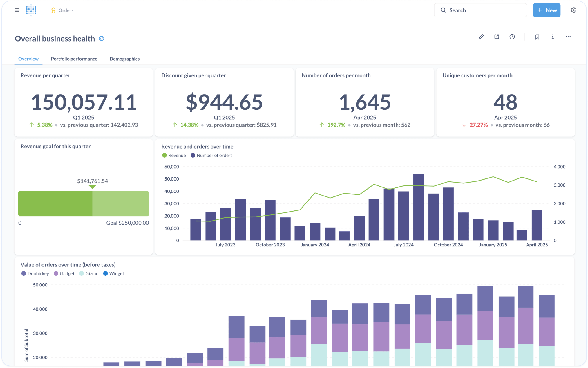Image resolution: width=588 pixels, height=368 pixels.
Task: Open the dashboard edit pencil icon
Action: 481,37
